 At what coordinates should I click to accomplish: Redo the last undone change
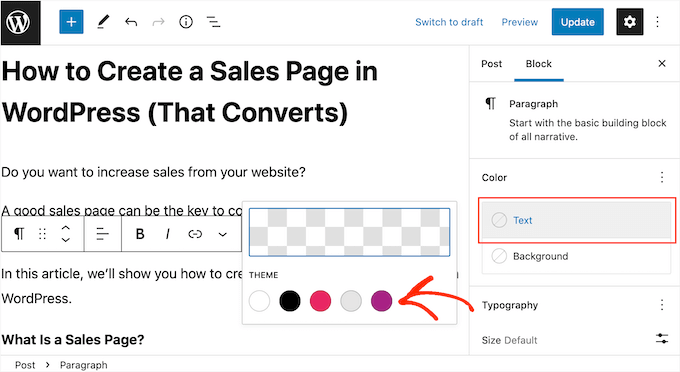[x=158, y=22]
